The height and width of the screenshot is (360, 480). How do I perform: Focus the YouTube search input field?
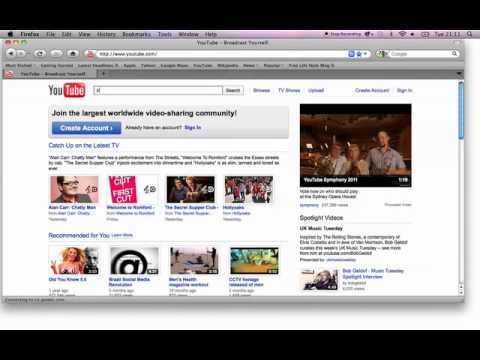(158, 90)
